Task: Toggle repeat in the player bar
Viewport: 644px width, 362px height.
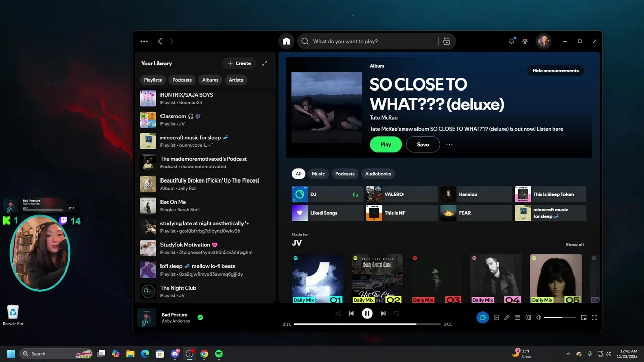Action: 396,313
